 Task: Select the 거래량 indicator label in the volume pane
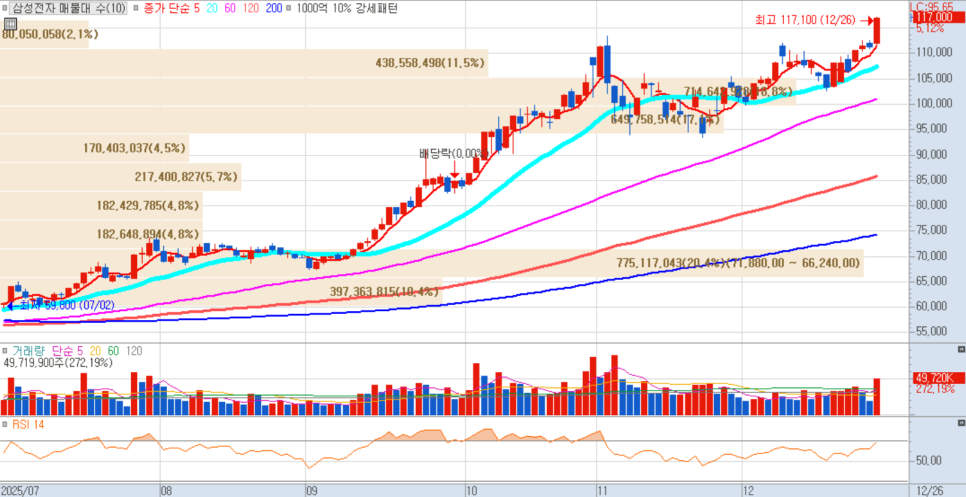tap(30, 351)
